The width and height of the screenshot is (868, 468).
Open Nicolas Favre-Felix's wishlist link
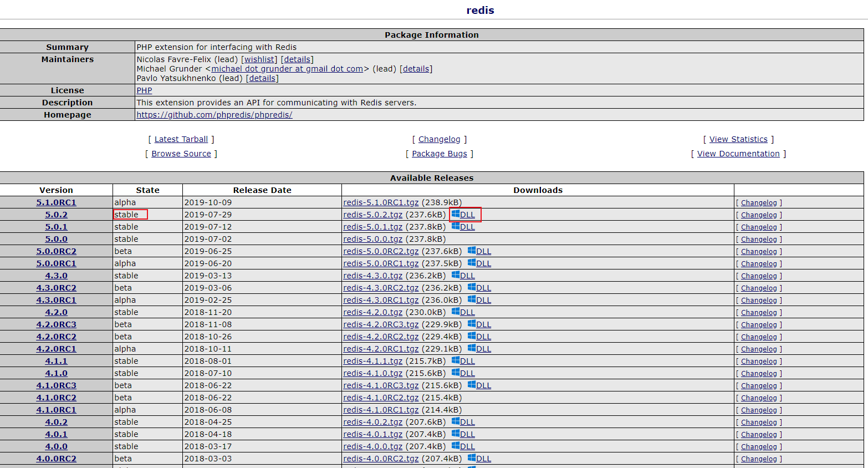[x=259, y=59]
